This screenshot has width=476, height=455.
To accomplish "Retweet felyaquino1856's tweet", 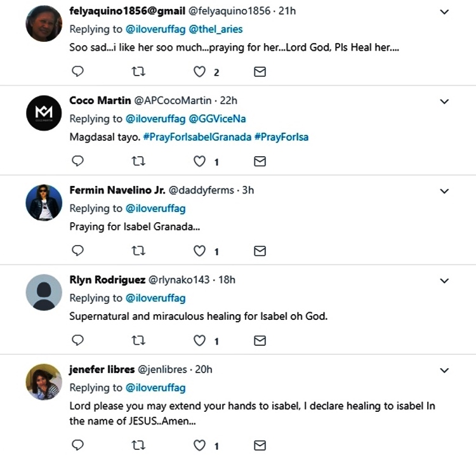I will (x=138, y=72).
